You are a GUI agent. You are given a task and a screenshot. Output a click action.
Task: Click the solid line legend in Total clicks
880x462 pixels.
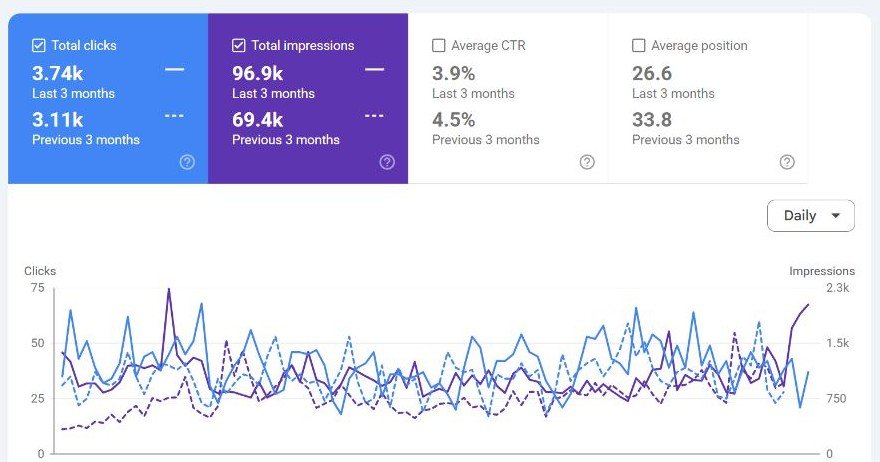(x=175, y=70)
